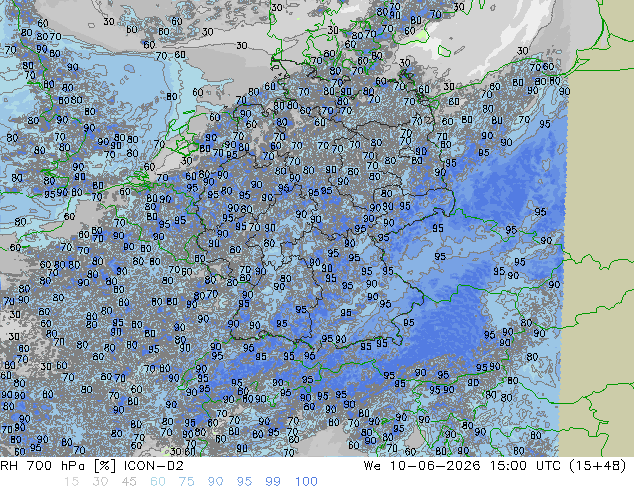Select the 99 value in the color legend
Screen dimensions: 634x490
click(x=273, y=482)
